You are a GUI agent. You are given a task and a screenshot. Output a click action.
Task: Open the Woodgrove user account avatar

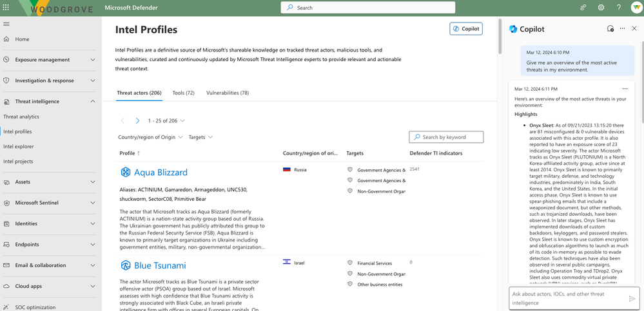tap(636, 7)
